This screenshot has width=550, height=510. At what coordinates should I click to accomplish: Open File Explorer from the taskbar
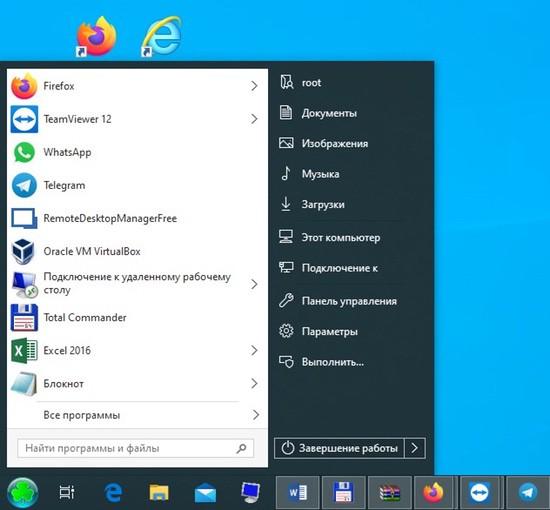[159, 492]
